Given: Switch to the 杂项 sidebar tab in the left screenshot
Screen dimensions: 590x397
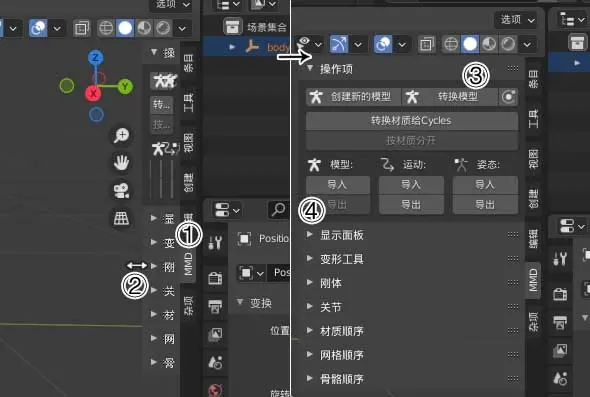Looking at the screenshot, I should coord(189,305).
